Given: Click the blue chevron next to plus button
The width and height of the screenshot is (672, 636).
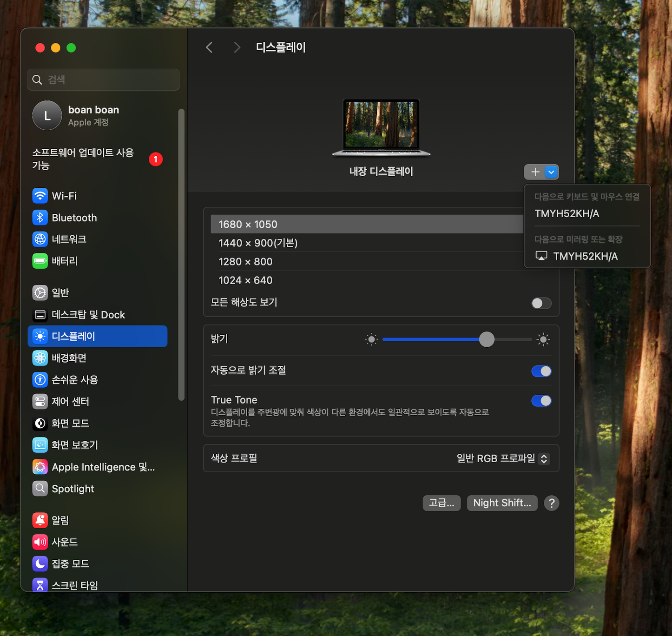Looking at the screenshot, I should 551,172.
